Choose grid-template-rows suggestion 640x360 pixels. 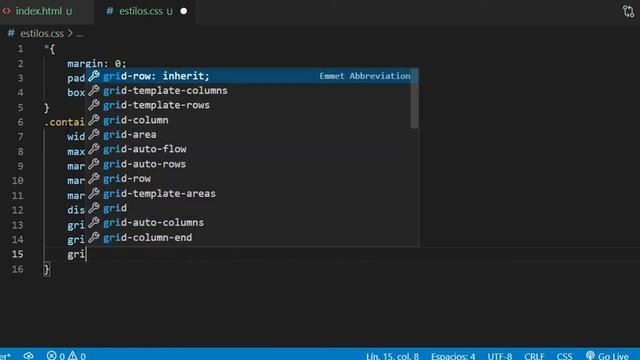click(x=248, y=105)
